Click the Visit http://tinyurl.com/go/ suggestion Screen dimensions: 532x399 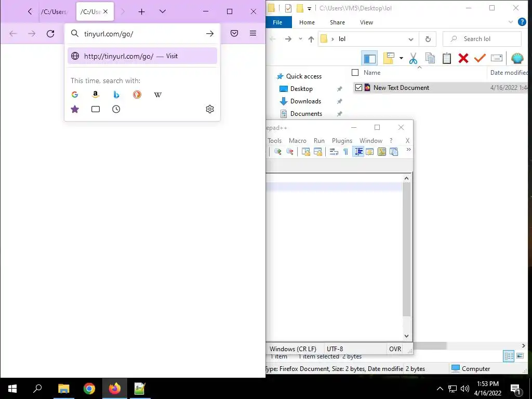point(142,56)
